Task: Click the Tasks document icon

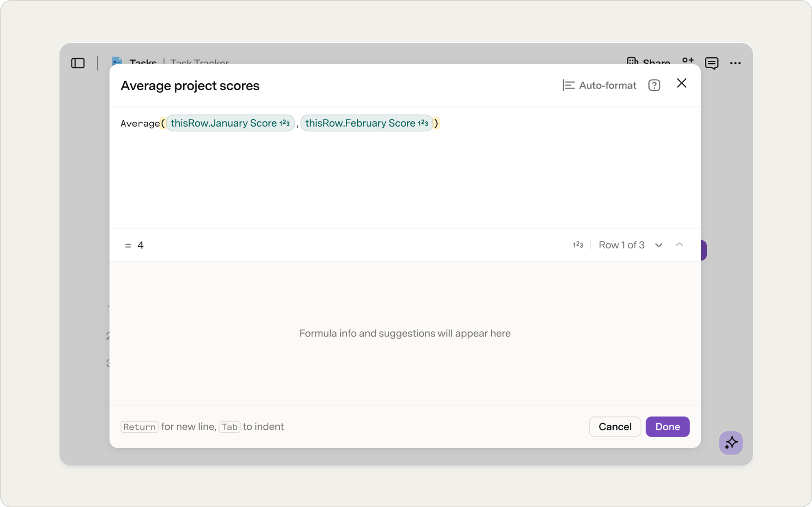Action: tap(117, 60)
